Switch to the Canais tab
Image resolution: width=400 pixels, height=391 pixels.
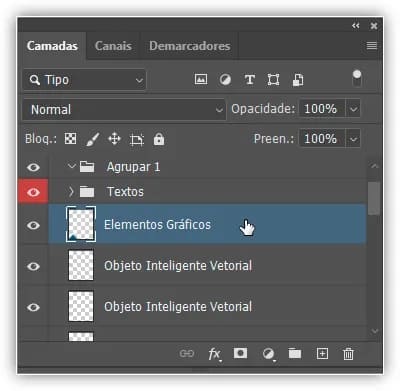[113, 46]
